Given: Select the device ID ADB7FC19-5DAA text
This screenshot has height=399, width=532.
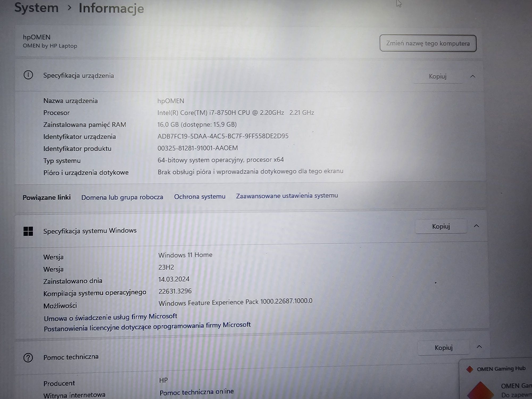Looking at the screenshot, I should click(x=223, y=136).
